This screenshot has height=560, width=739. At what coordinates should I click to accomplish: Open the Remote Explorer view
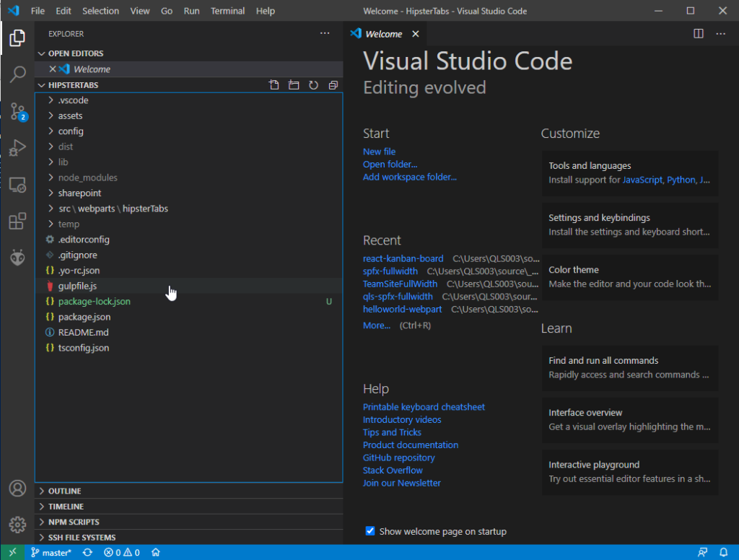pyautogui.click(x=17, y=185)
